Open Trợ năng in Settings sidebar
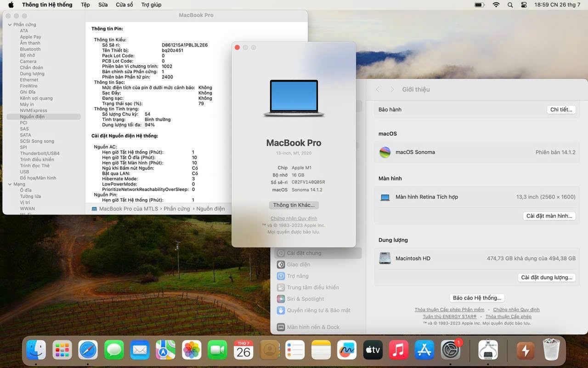Image resolution: width=588 pixels, height=368 pixels. point(318,276)
